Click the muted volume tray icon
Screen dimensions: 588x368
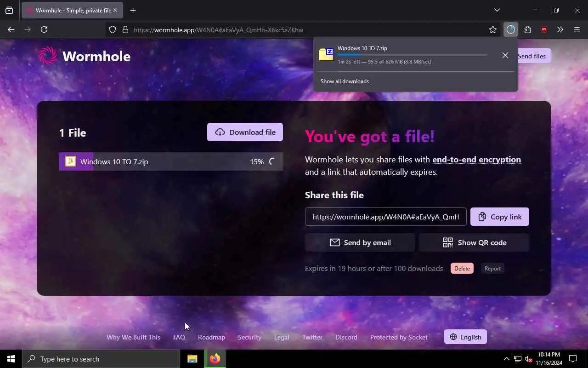click(528, 359)
